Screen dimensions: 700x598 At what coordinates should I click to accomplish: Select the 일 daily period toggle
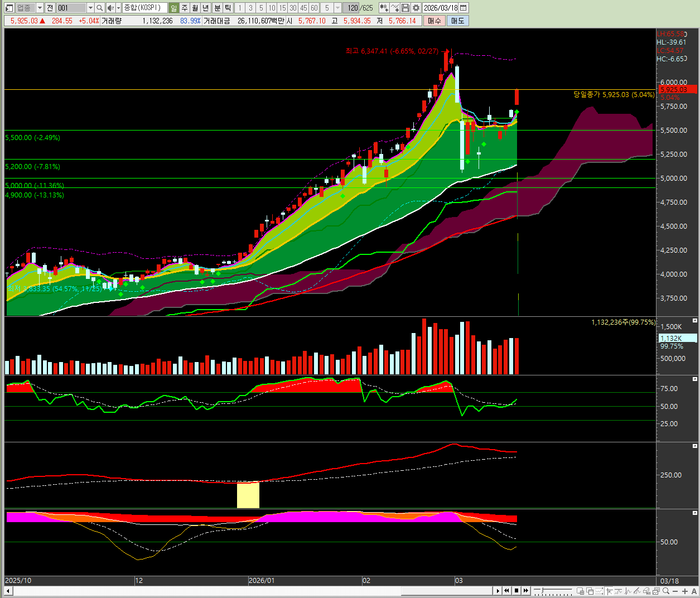tap(174, 8)
